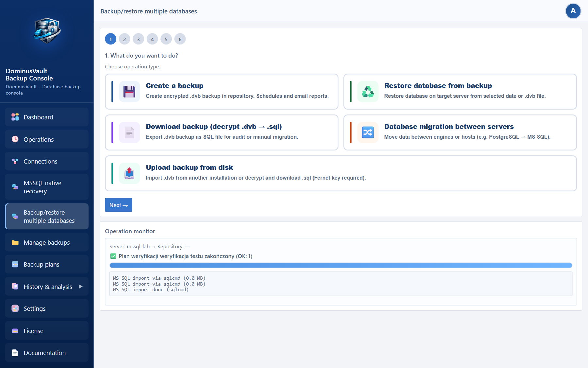Viewport: 588px width, 368px height.
Task: Click the Next button
Action: tap(119, 205)
